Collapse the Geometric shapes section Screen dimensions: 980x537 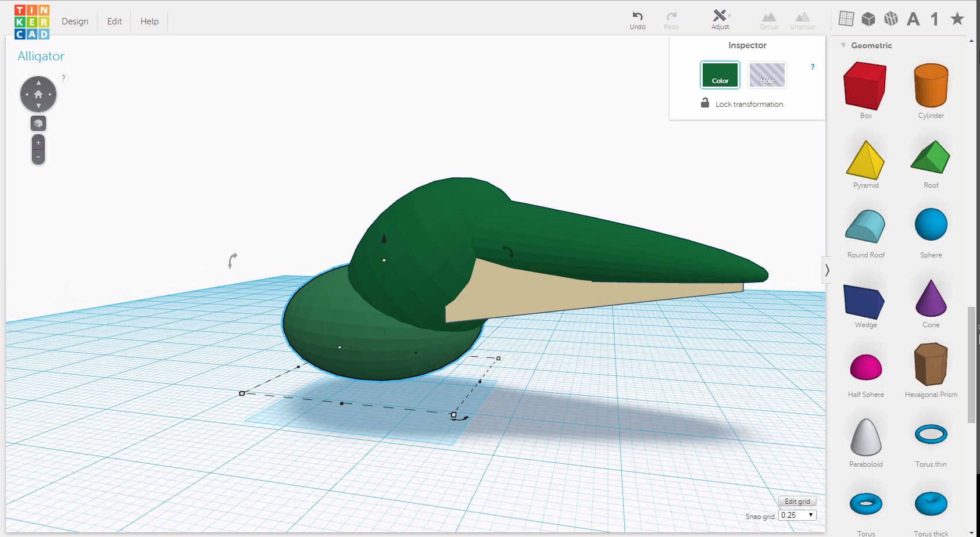[843, 45]
